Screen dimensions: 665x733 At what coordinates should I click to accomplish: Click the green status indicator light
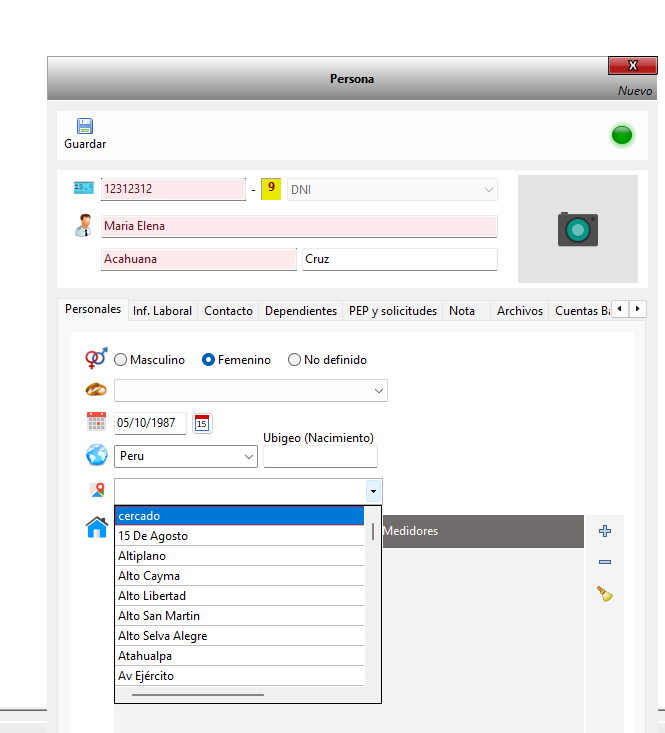(x=622, y=135)
